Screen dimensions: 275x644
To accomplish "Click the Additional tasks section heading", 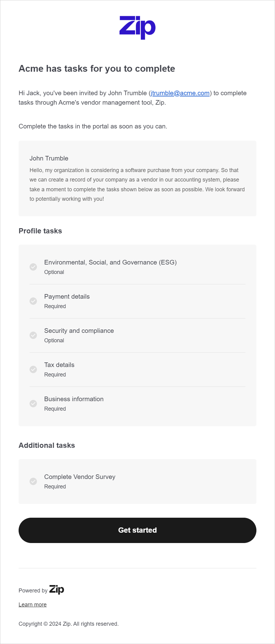I will pos(47,445).
